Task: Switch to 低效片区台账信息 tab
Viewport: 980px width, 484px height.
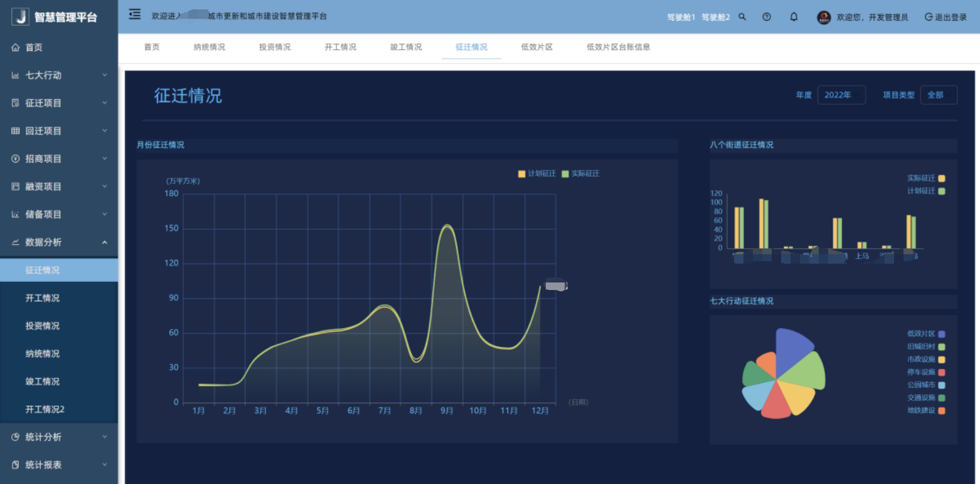Action: [x=619, y=47]
